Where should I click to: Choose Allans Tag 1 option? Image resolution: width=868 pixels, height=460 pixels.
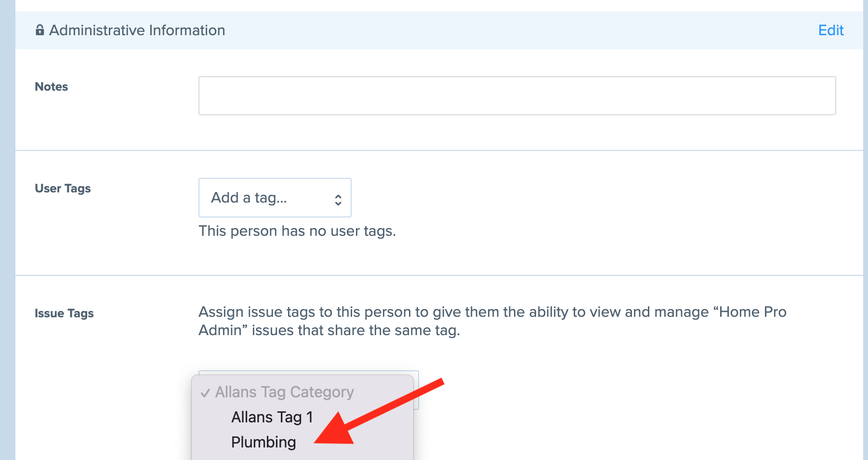272,417
